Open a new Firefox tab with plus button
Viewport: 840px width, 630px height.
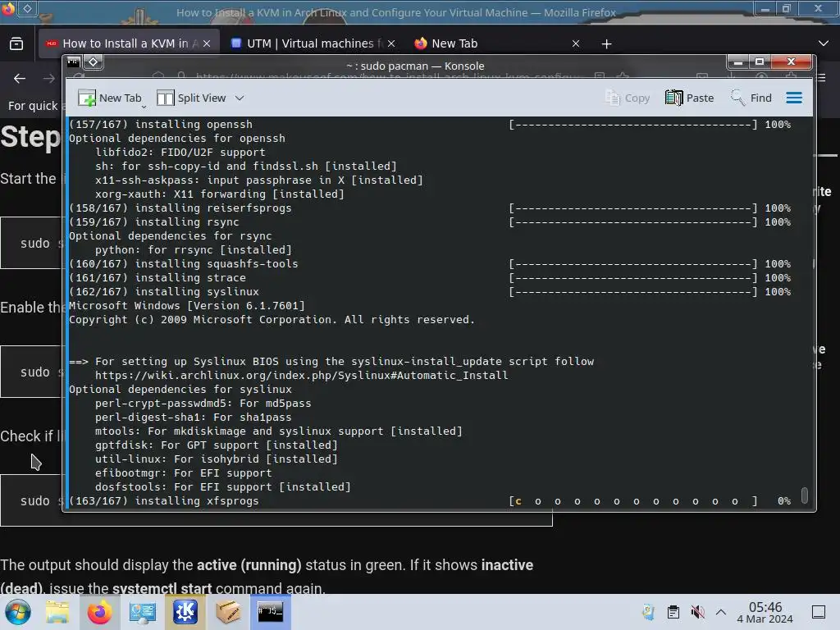click(606, 44)
